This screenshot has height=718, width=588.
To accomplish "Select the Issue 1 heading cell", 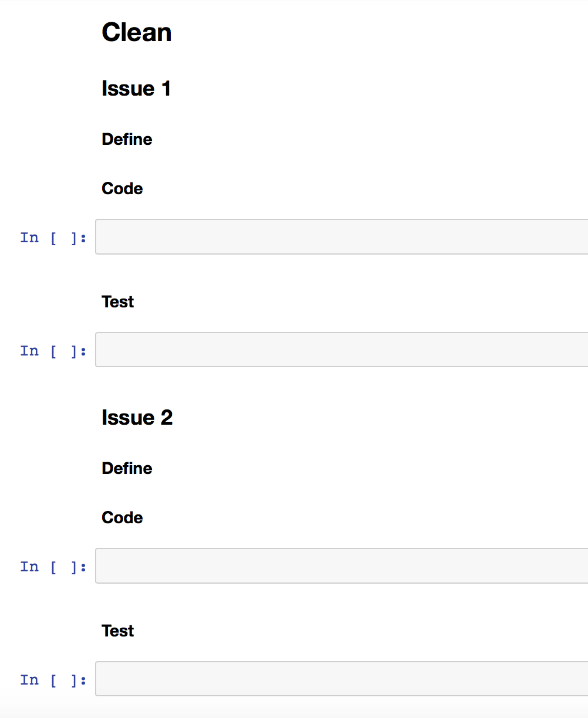I will (136, 89).
